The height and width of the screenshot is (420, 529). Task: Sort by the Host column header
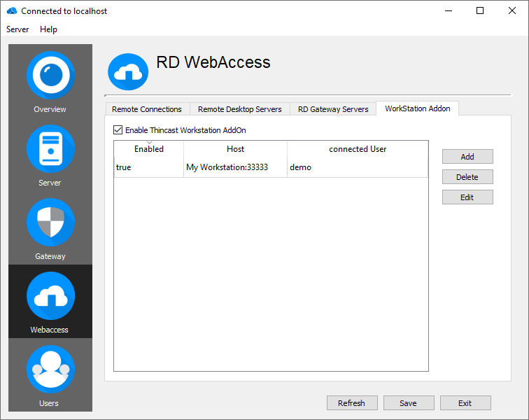[236, 149]
